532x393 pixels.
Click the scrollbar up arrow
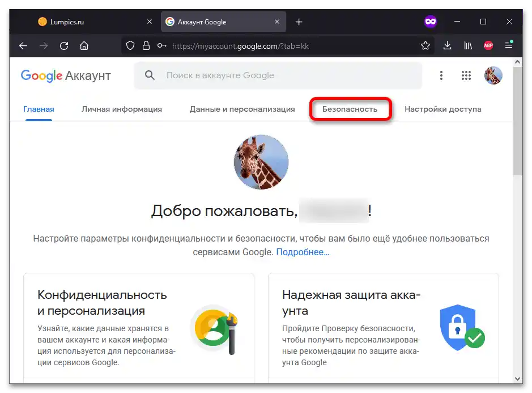517,62
